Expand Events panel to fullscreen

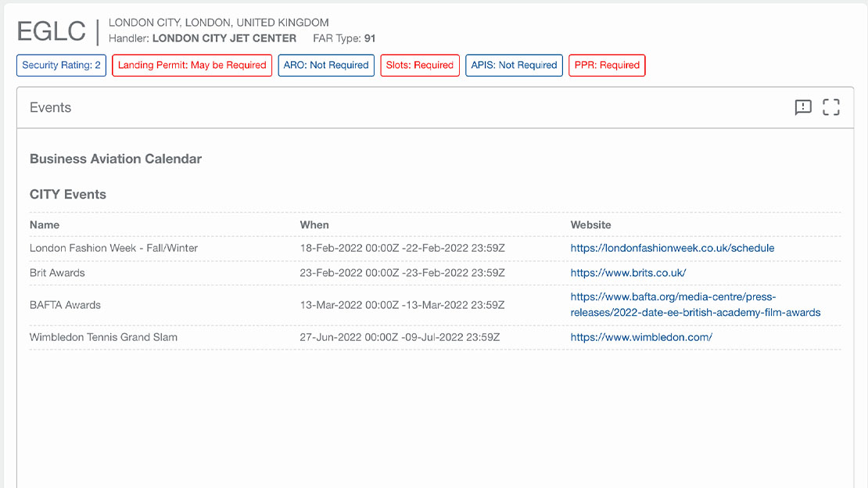pyautogui.click(x=831, y=108)
